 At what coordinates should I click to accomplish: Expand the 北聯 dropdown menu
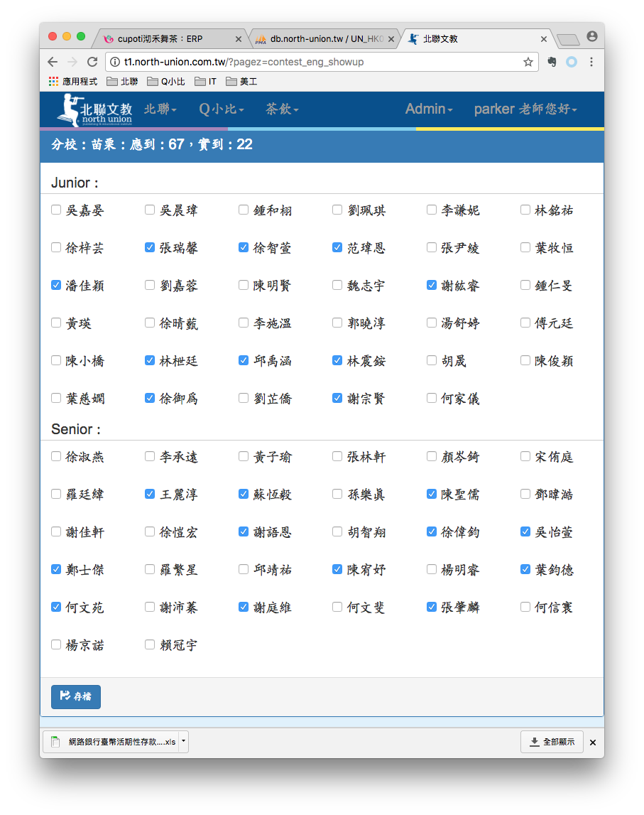[160, 109]
